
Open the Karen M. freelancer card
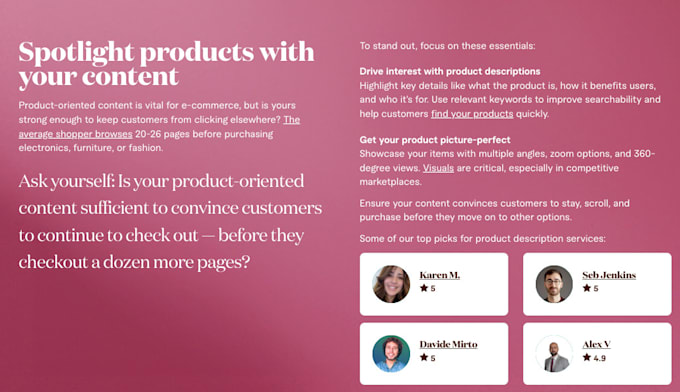(x=434, y=284)
